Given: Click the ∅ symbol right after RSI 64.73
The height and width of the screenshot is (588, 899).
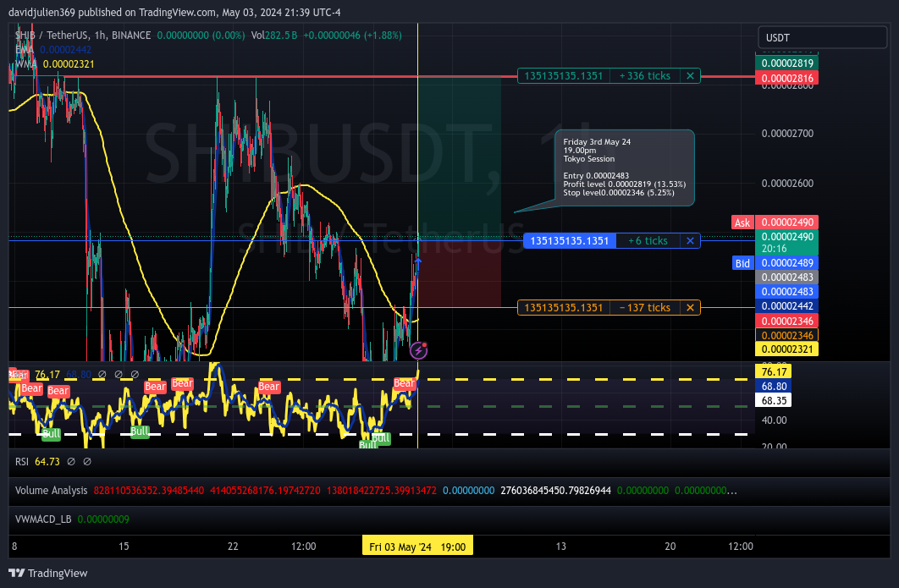Looking at the screenshot, I should point(71,461).
